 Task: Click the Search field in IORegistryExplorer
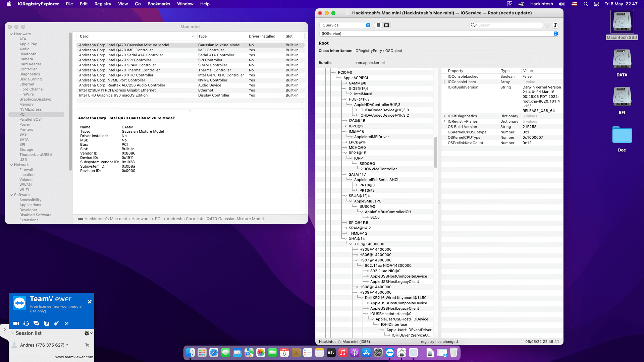click(x=506, y=25)
